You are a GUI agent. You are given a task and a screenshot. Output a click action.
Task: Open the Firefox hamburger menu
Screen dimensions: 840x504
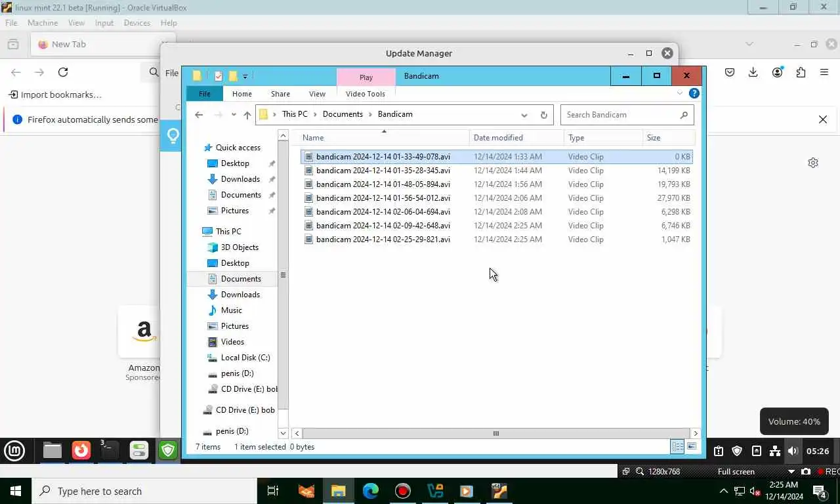click(x=824, y=72)
